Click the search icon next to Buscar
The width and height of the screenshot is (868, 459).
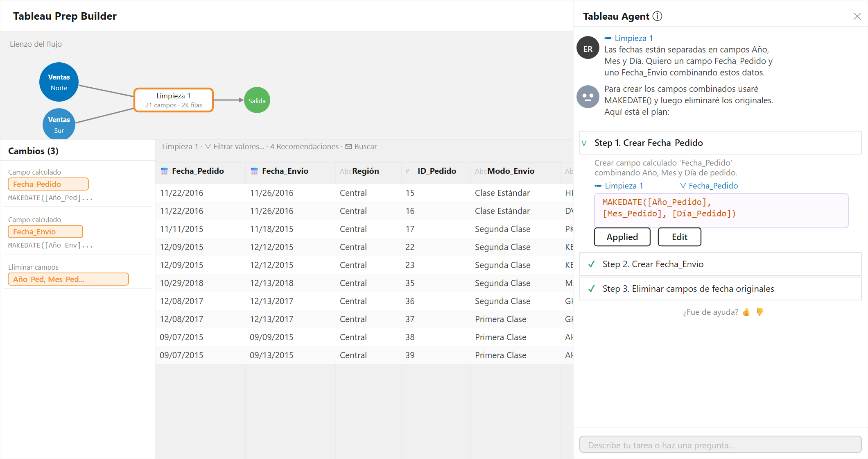point(348,147)
